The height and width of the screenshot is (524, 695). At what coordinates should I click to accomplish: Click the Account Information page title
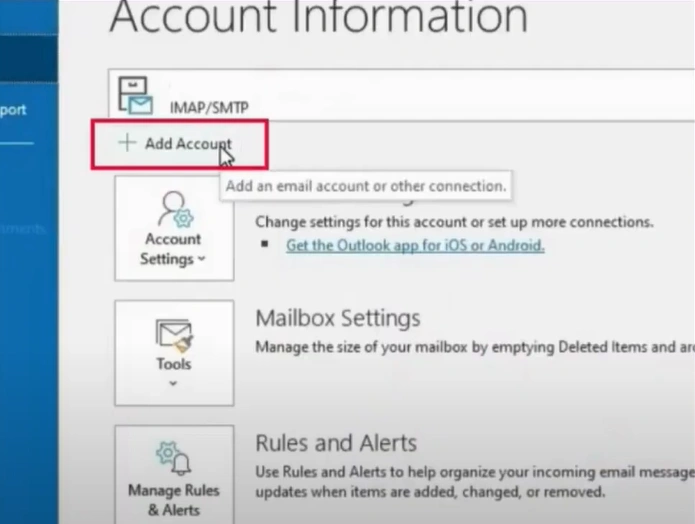(319, 16)
